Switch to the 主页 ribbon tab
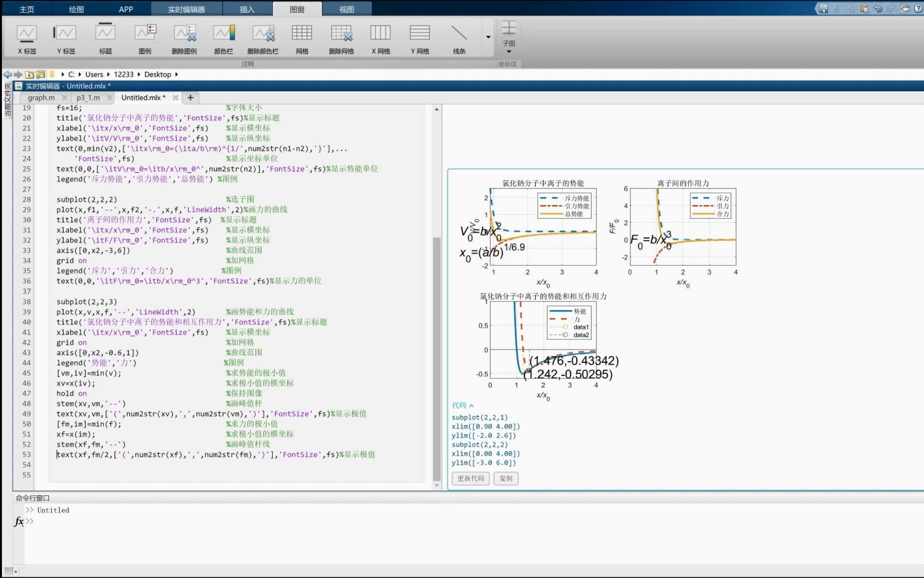Screen dimensions: 924x578 [x=27, y=9]
